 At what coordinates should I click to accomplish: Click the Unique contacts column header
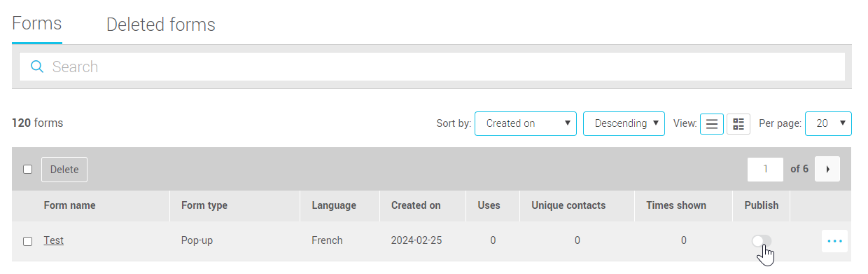tap(568, 205)
